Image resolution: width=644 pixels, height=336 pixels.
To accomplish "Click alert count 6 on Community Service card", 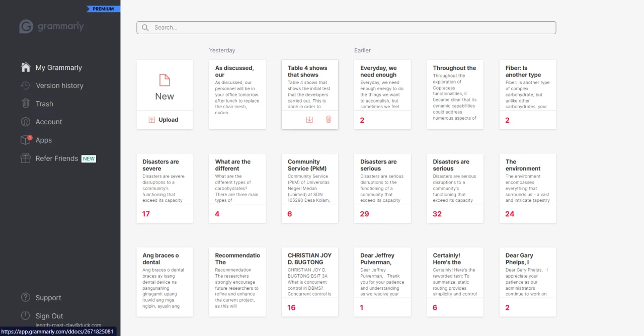I will pyautogui.click(x=289, y=214).
